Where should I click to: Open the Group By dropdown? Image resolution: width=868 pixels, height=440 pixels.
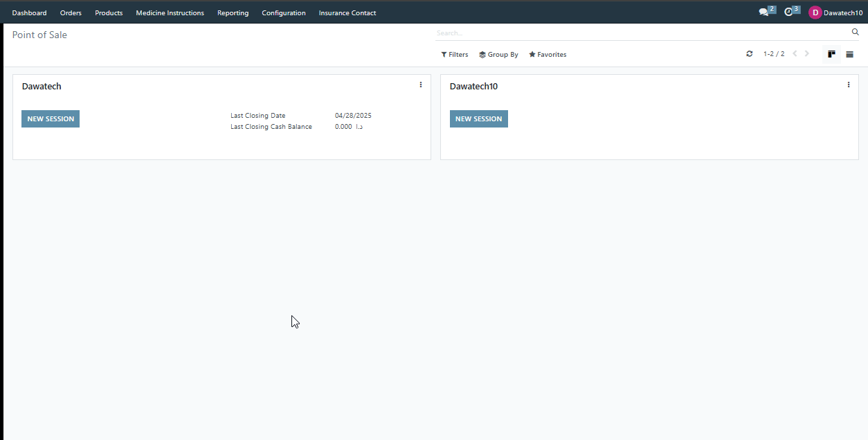[498, 54]
